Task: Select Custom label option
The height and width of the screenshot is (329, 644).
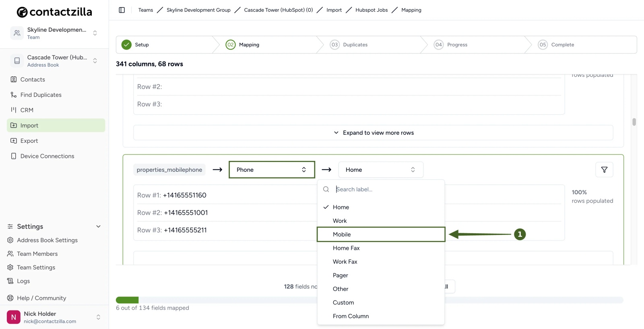Action: [381, 302]
